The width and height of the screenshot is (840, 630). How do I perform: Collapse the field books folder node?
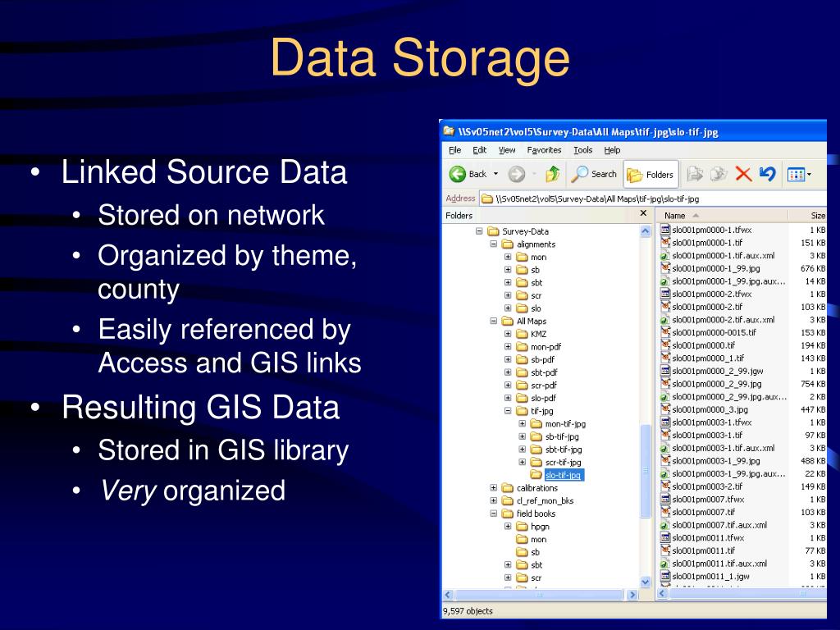[493, 514]
